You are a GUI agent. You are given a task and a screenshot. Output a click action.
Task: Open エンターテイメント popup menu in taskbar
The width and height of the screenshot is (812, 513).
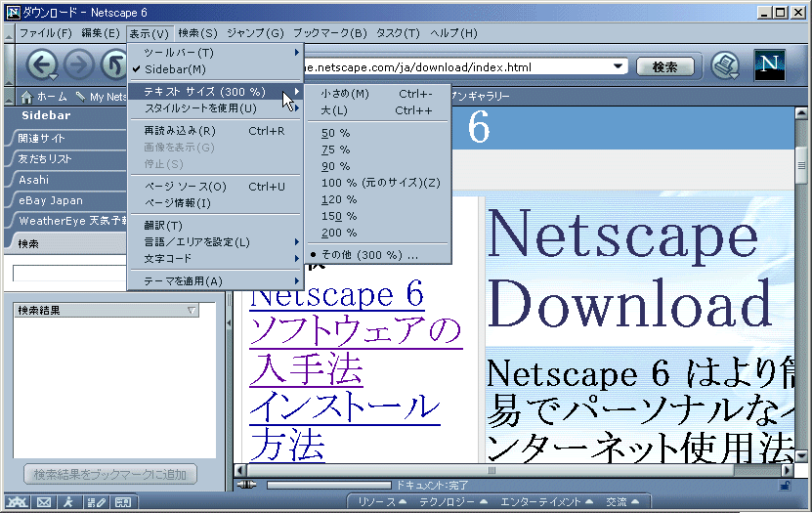coord(546,501)
